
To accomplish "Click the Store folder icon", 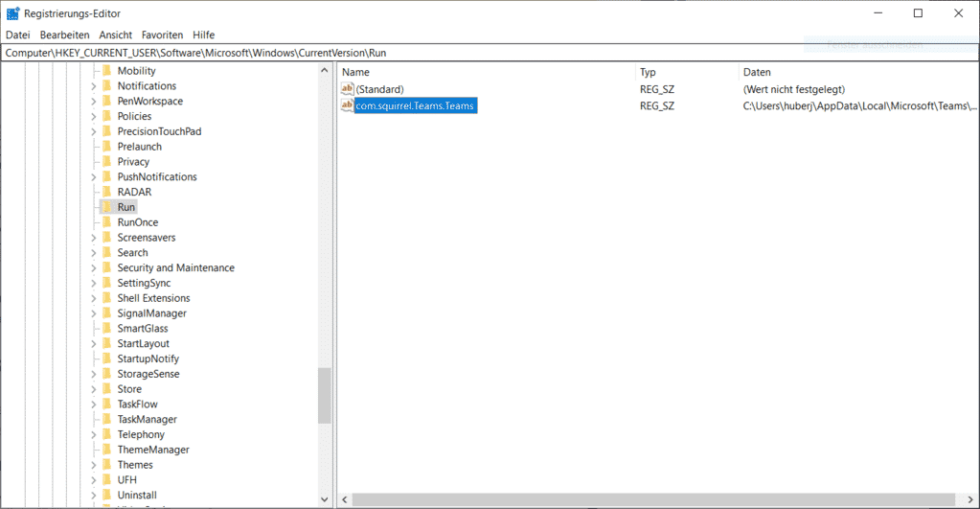I will tap(107, 389).
